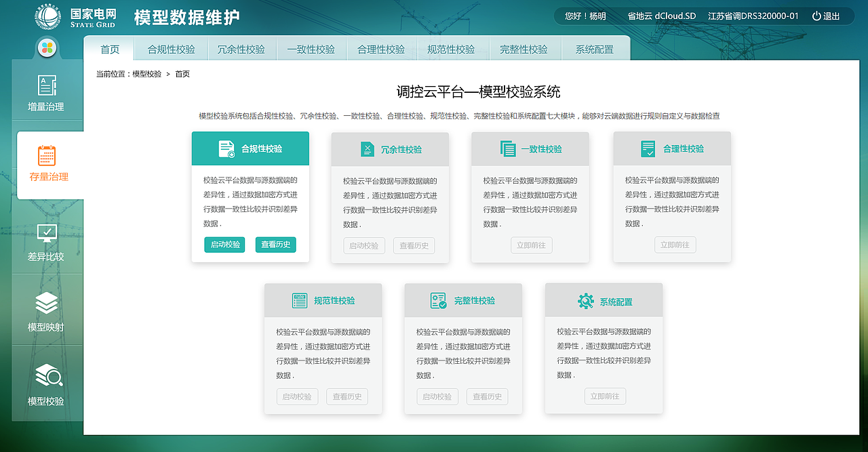Click the State Grid 国家电网 logo
The image size is (868, 452).
tap(76, 15)
